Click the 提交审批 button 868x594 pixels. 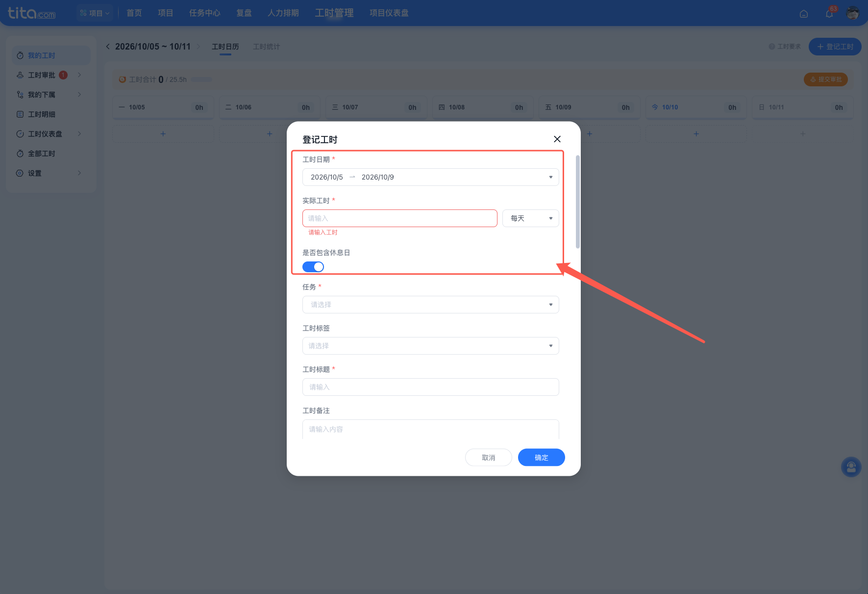click(x=825, y=79)
